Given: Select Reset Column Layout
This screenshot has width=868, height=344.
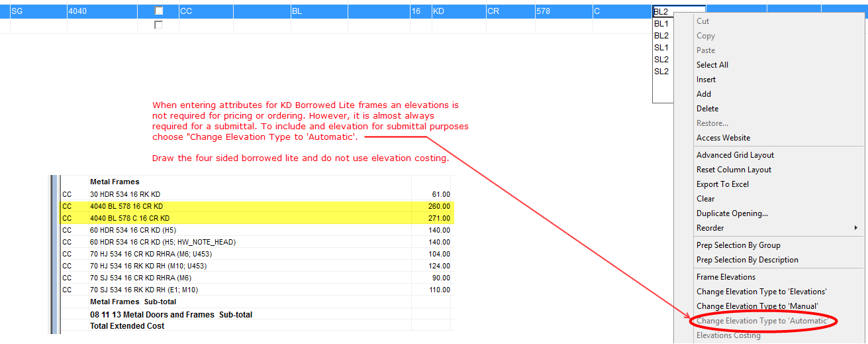Looking at the screenshot, I should pyautogui.click(x=734, y=170).
